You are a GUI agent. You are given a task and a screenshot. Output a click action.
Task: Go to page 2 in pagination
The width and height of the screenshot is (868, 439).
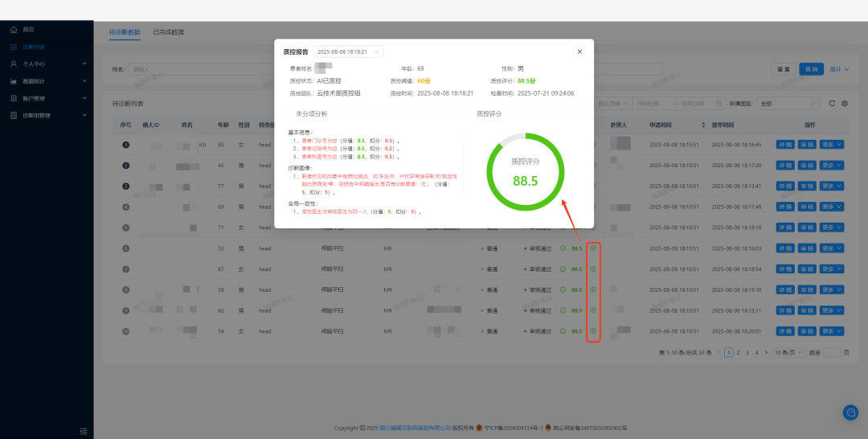[738, 352]
